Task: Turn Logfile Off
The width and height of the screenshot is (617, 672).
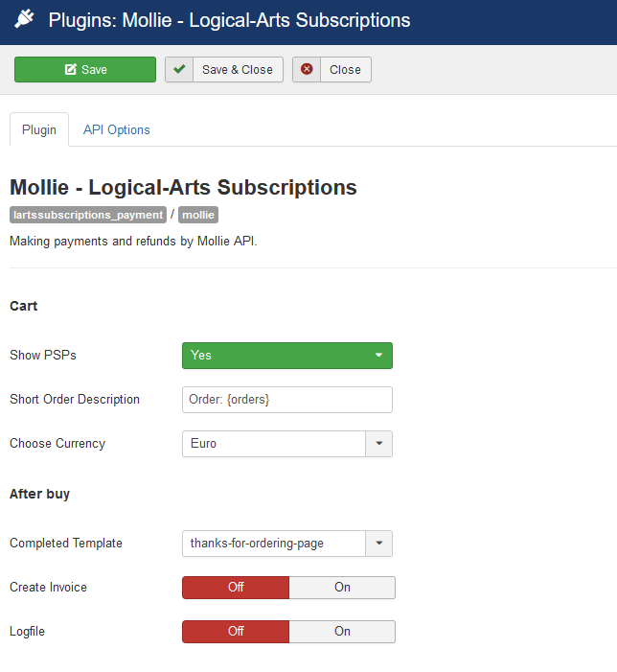Action: (x=236, y=632)
